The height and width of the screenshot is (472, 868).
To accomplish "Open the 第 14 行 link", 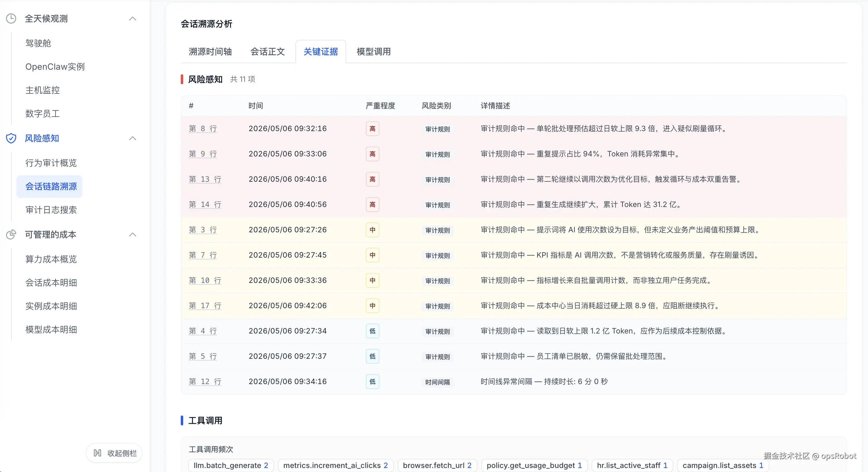I will (205, 204).
